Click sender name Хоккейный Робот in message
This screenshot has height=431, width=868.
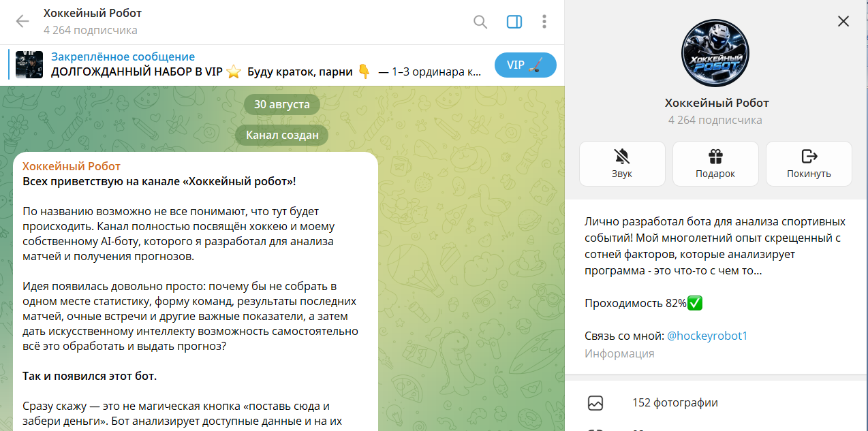coord(72,167)
